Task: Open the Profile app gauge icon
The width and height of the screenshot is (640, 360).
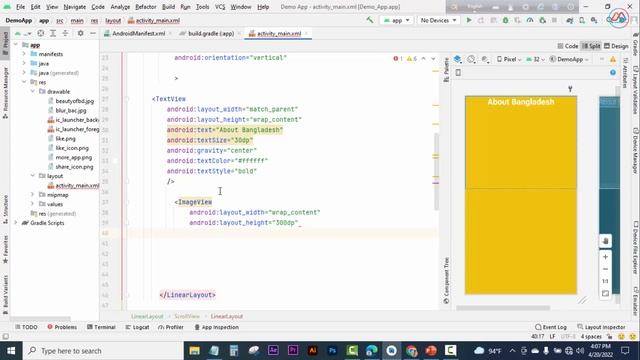Action: (x=530, y=20)
